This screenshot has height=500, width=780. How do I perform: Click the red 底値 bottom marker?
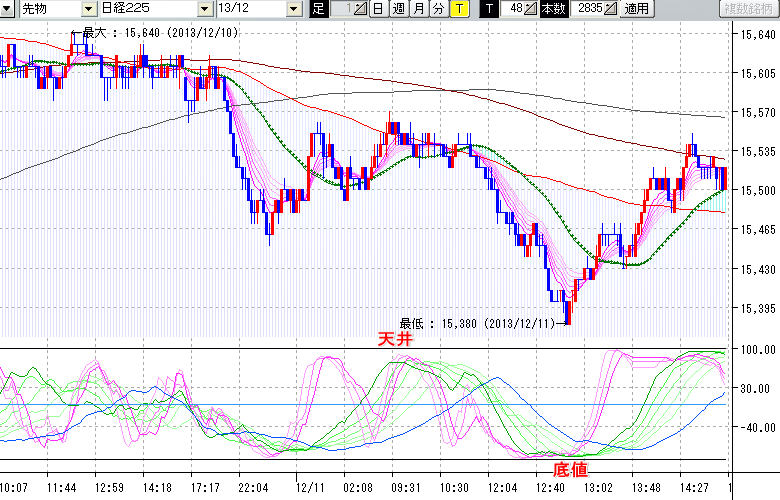click(x=569, y=468)
